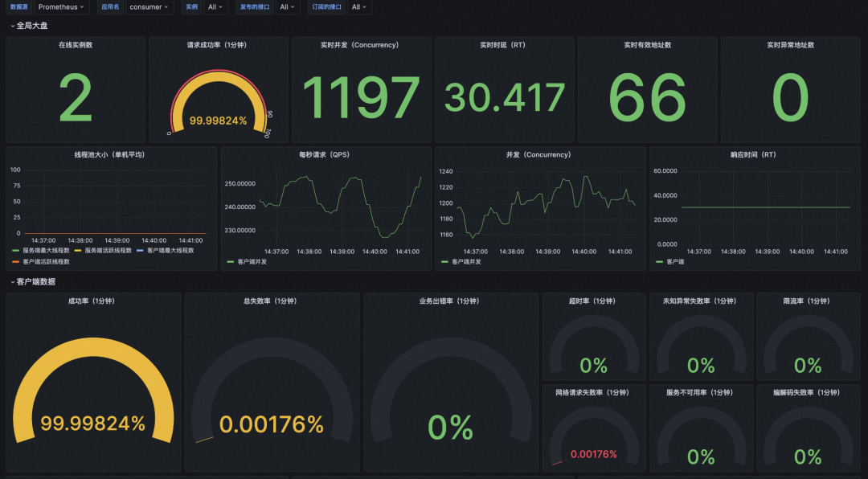Click the orange 客户端活跃线程数 legend color
Image resolution: width=868 pixels, height=479 pixels.
coord(15,261)
